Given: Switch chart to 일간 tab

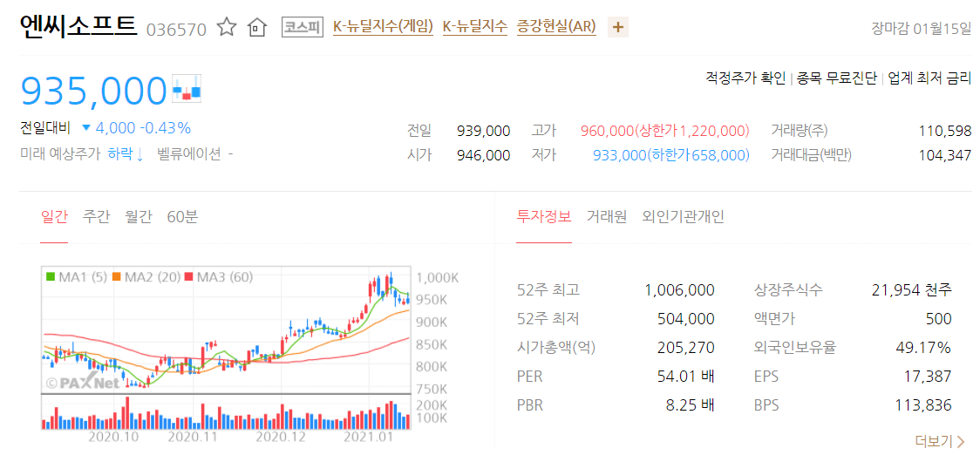Looking at the screenshot, I should coord(54,217).
